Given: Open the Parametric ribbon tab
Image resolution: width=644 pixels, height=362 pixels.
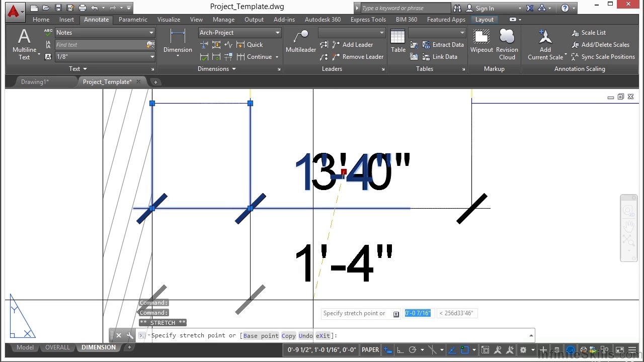Looking at the screenshot, I should point(133,20).
